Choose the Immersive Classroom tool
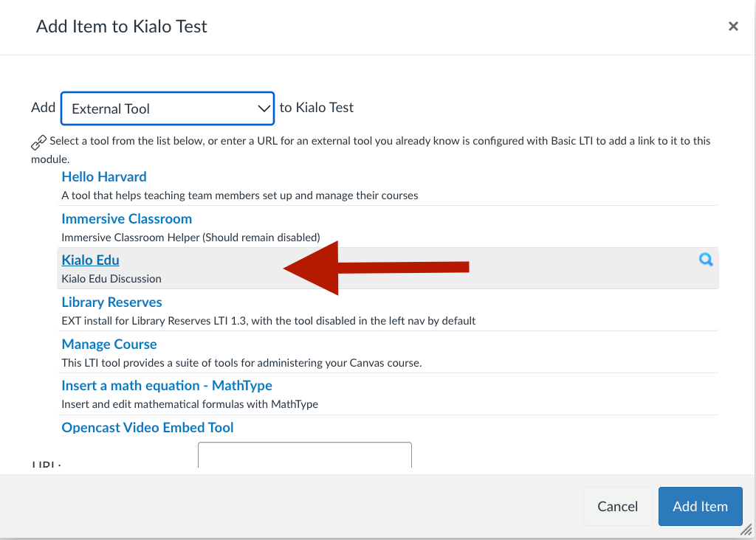 [x=127, y=219]
